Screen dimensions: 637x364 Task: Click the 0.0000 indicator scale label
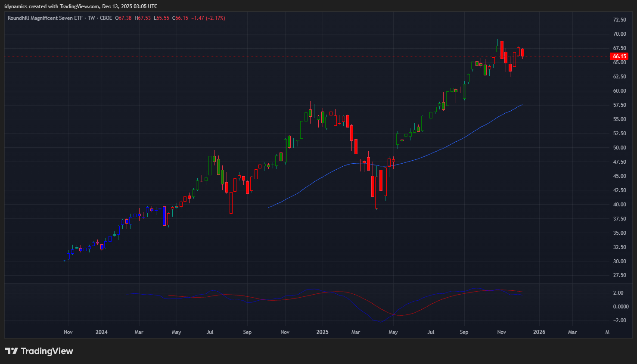[x=620, y=307]
